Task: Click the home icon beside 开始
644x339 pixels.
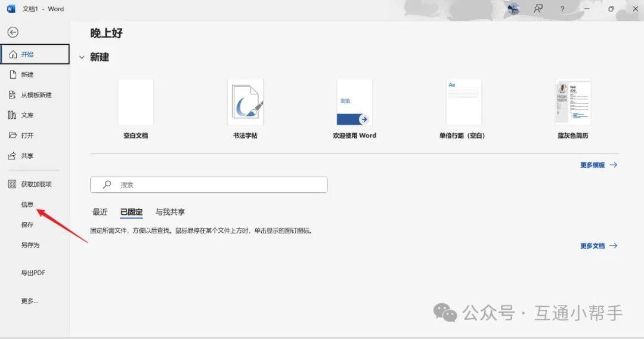Action: 13,54
